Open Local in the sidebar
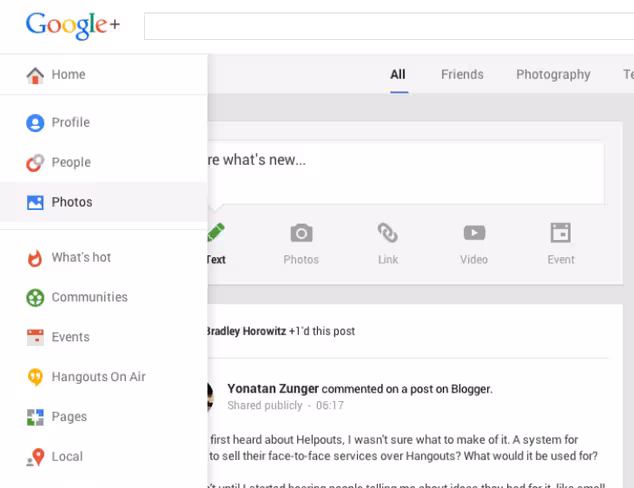634x488 pixels. [x=104, y=457]
